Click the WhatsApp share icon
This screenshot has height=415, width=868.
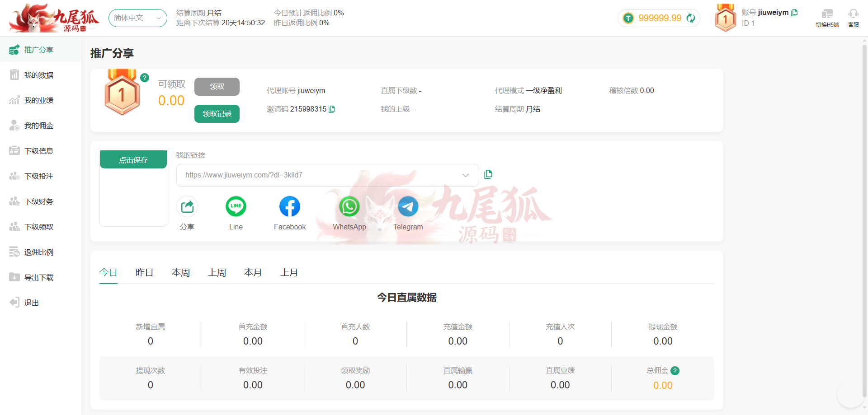349,207
